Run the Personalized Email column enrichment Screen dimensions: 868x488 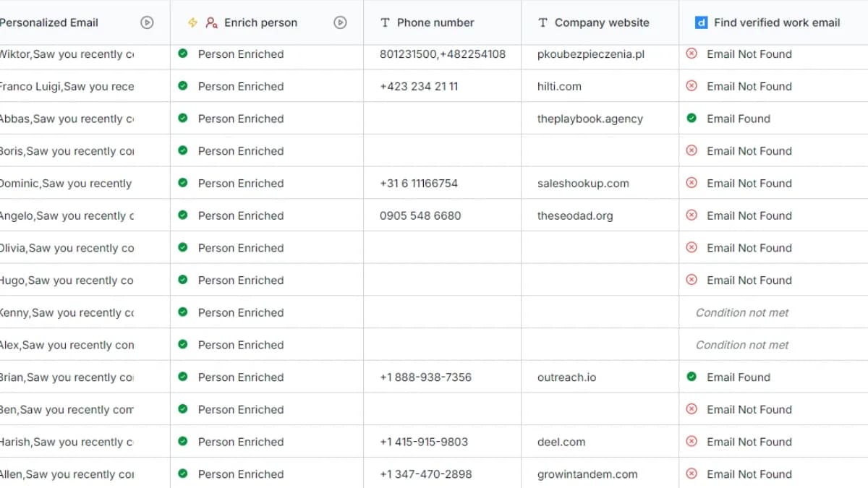(x=147, y=22)
